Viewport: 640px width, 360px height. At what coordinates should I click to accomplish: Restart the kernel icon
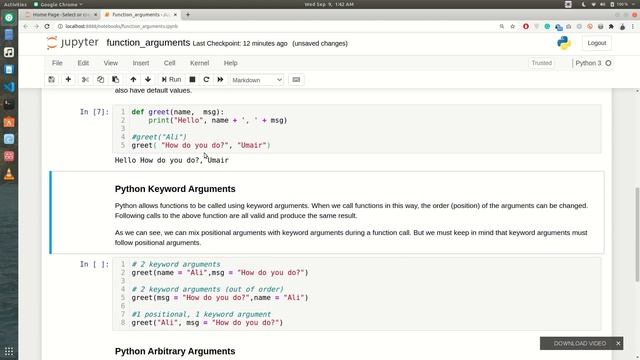pyautogui.click(x=206, y=80)
